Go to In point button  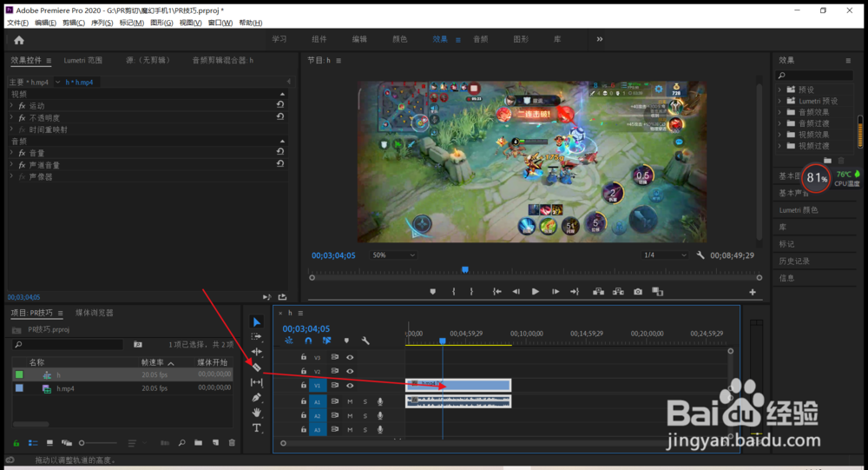pyautogui.click(x=497, y=292)
